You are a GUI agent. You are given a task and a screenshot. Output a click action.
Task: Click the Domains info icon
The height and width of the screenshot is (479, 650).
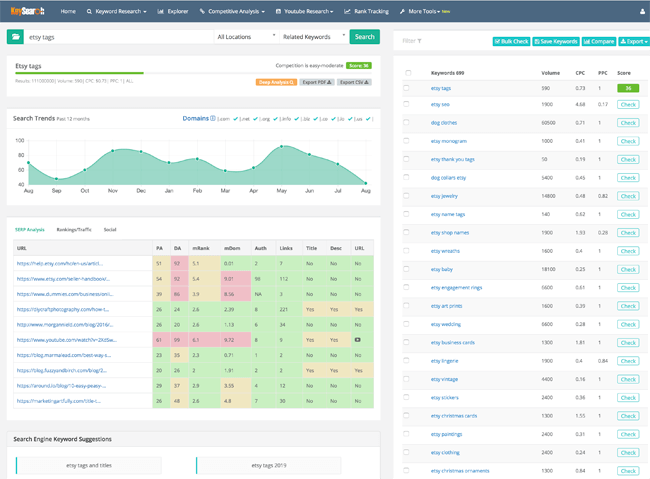213,118
